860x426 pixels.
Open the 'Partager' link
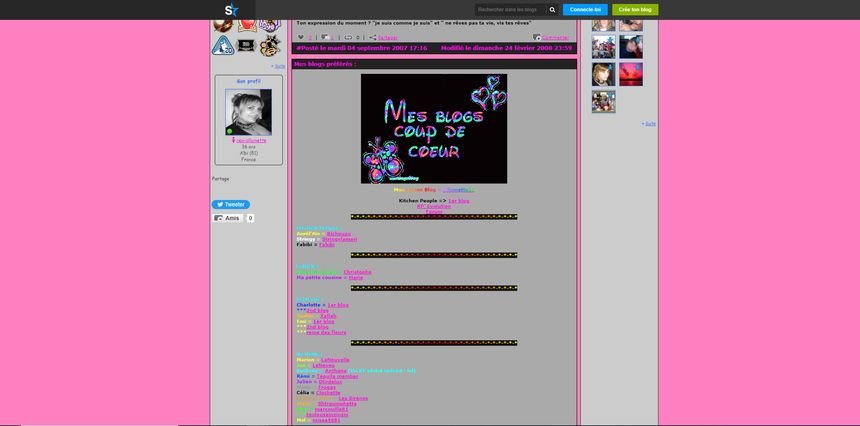click(388, 38)
